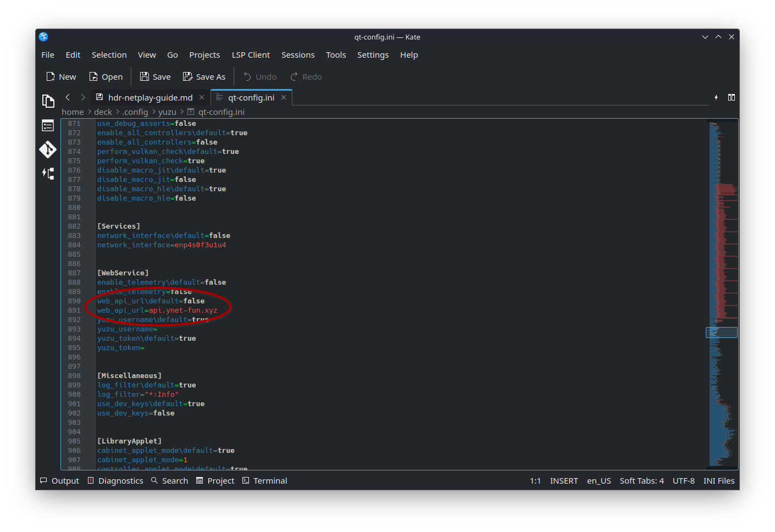The height and width of the screenshot is (532, 775).
Task: Open the Go menu
Action: [x=173, y=55]
